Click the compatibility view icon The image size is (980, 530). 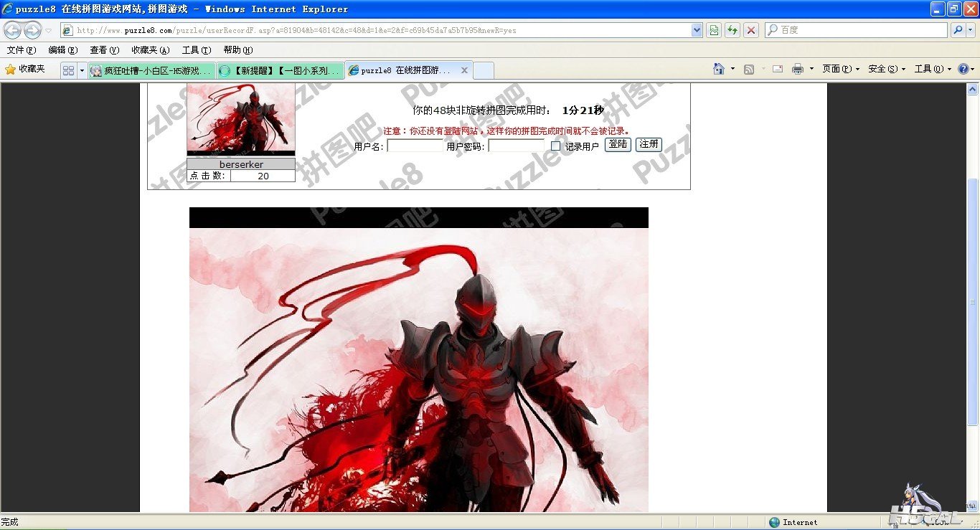tap(714, 30)
